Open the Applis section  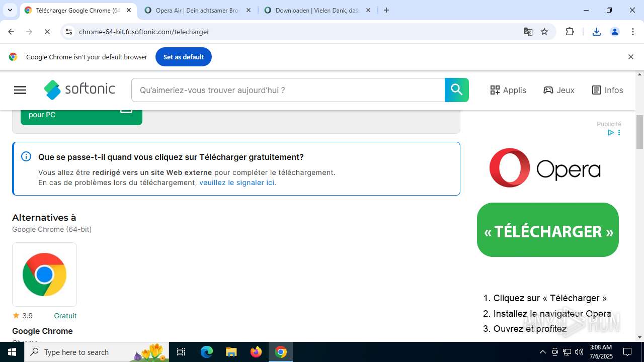(508, 90)
